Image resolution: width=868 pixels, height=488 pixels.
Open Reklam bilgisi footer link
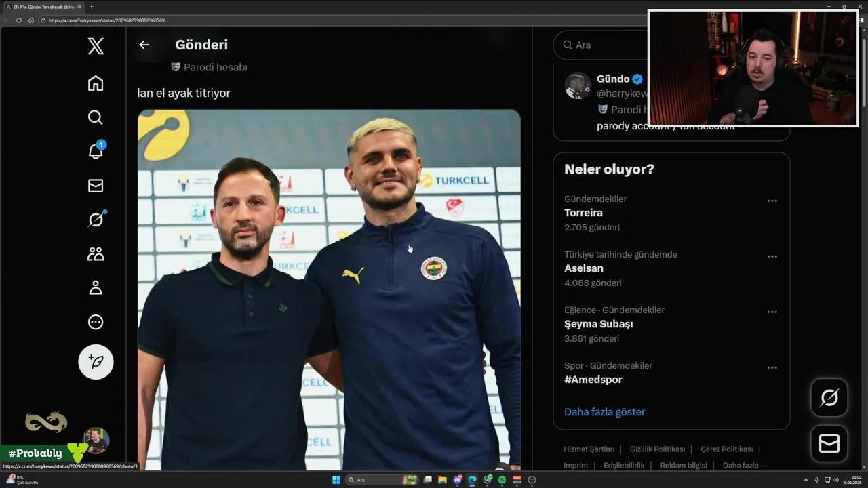point(684,465)
